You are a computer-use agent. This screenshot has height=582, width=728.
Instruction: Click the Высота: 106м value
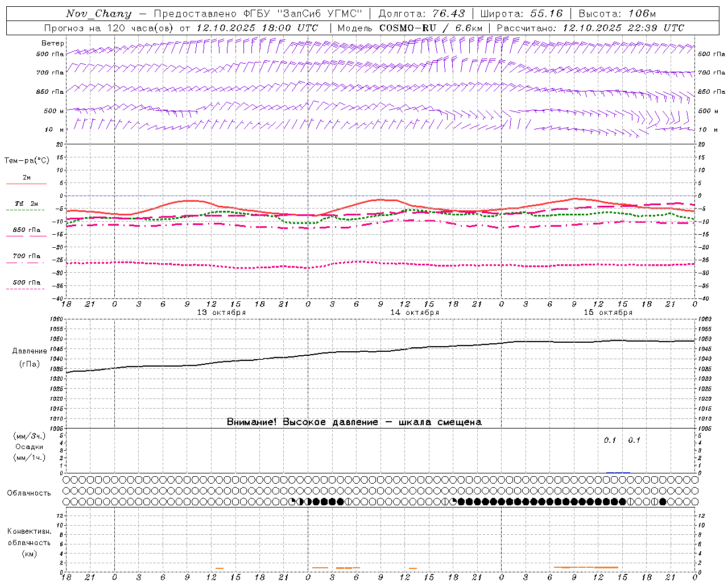pyautogui.click(x=617, y=14)
